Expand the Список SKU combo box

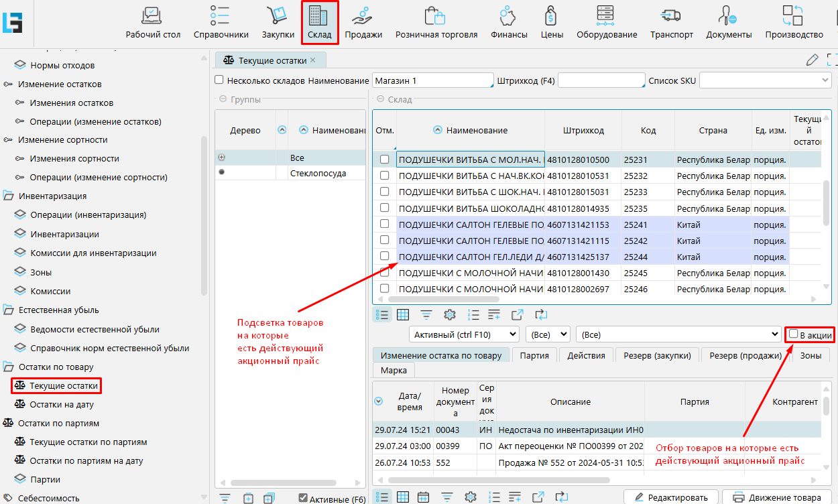click(825, 80)
